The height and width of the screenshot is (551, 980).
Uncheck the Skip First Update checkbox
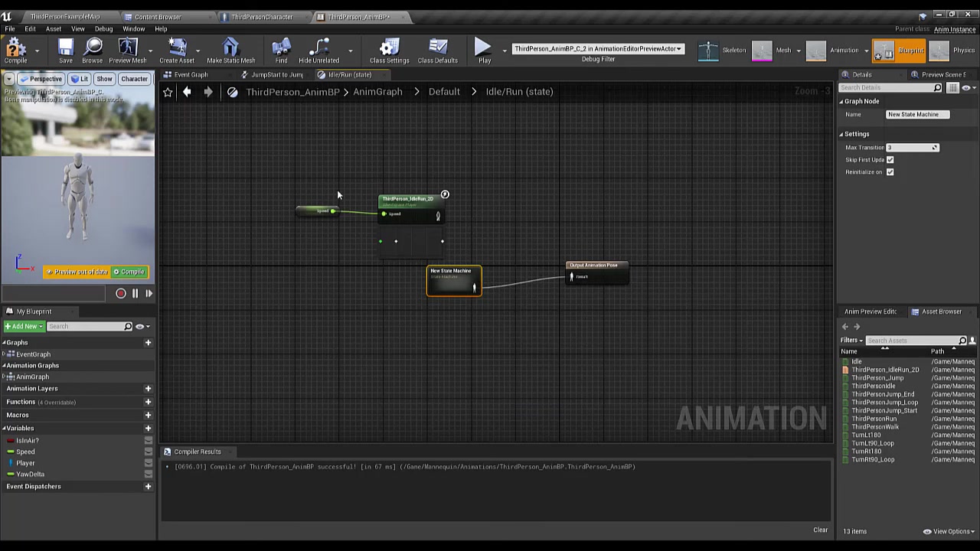(890, 159)
